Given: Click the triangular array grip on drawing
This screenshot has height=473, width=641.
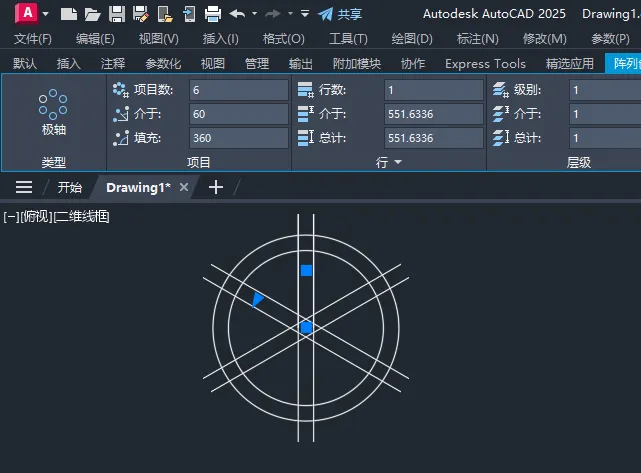Looking at the screenshot, I should (257, 299).
